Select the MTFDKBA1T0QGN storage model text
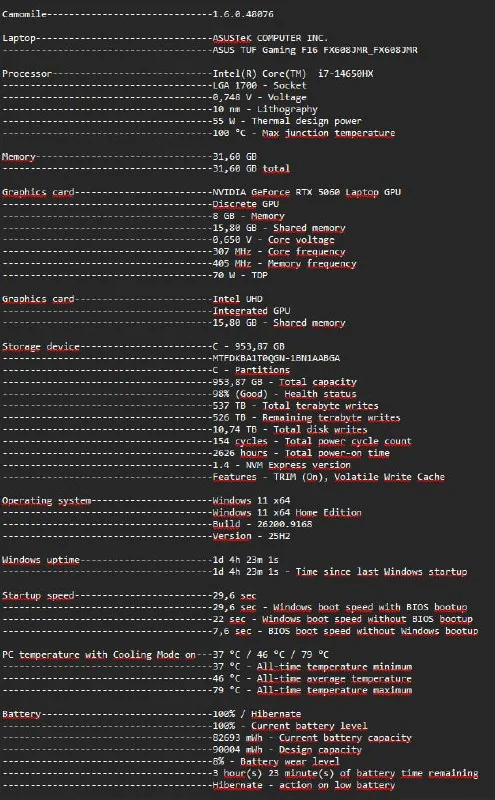Image resolution: width=495 pixels, height=800 pixels. 276,358
